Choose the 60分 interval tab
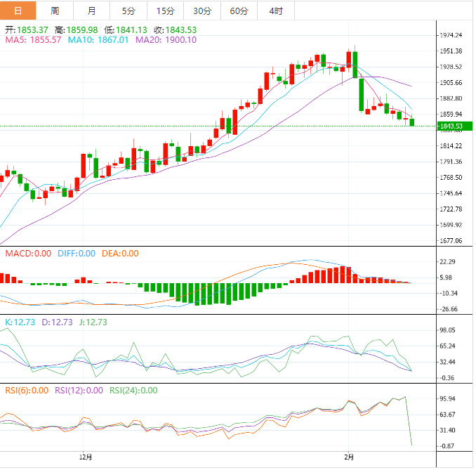Screen dimensions: 476x470 pyautogui.click(x=239, y=11)
